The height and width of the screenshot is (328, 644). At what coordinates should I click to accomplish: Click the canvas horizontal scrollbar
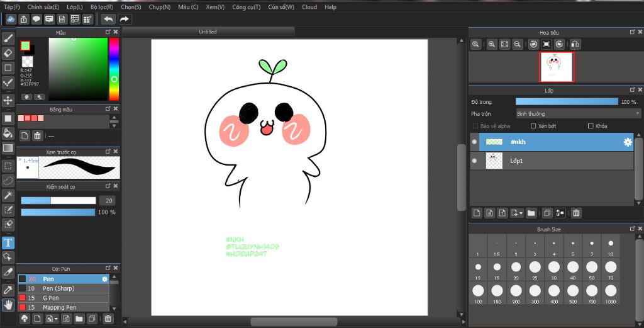pos(294,322)
